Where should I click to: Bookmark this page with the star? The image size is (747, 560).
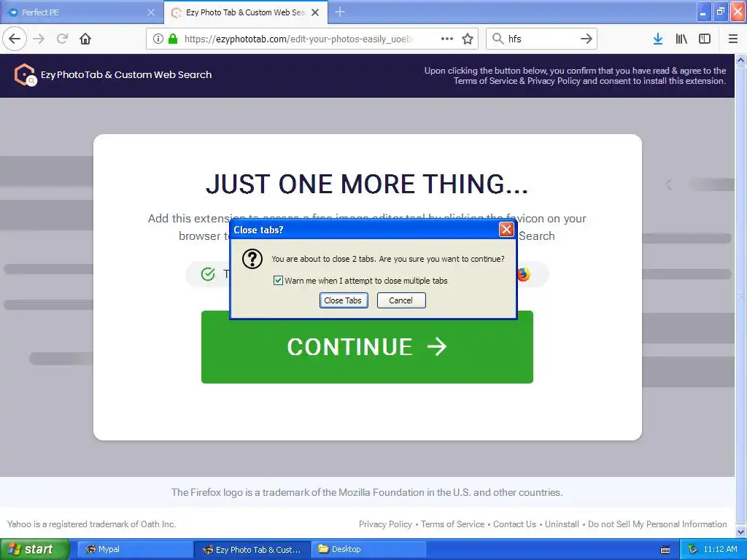coord(468,39)
